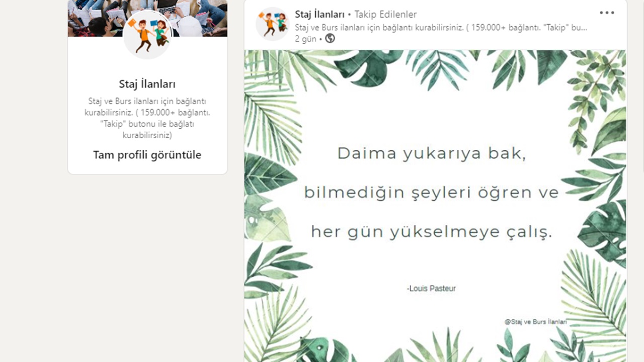The height and width of the screenshot is (362, 644).
Task: Click the her gün yükselmeye çalış line
Action: pos(432,232)
